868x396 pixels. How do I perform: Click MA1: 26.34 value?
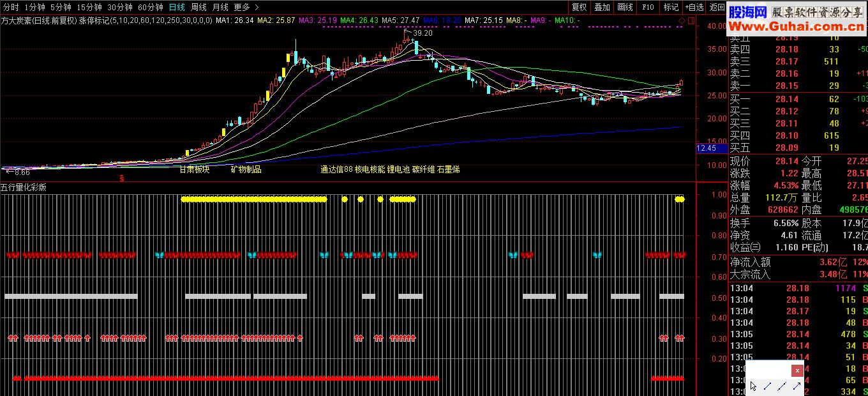(x=235, y=20)
